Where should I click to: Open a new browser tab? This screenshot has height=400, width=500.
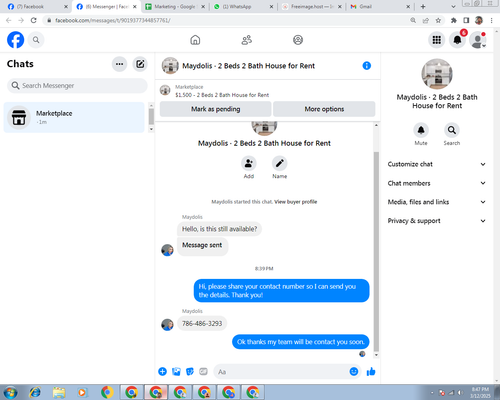click(423, 7)
